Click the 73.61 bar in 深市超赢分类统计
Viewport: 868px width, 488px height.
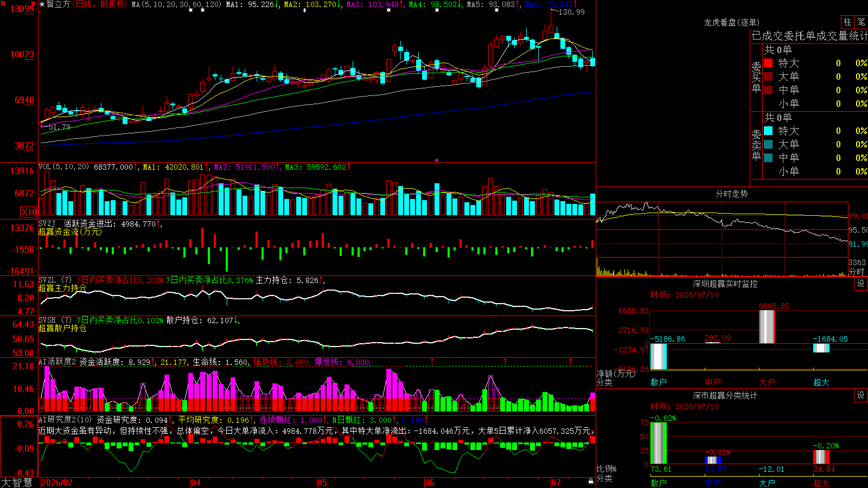[x=659, y=443]
